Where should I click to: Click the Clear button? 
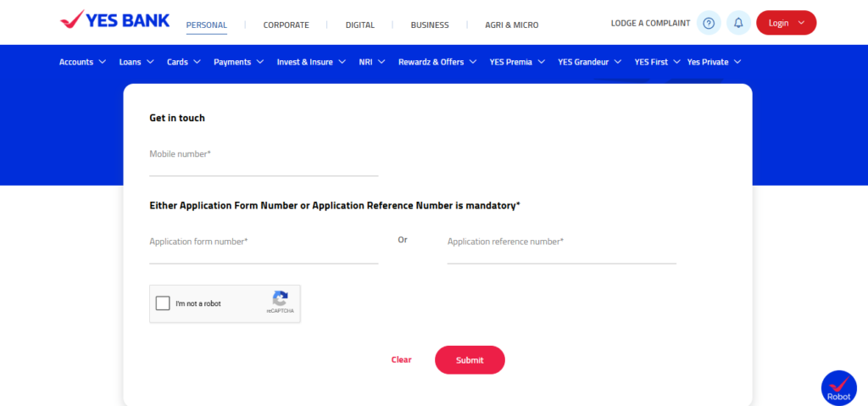[x=401, y=360]
